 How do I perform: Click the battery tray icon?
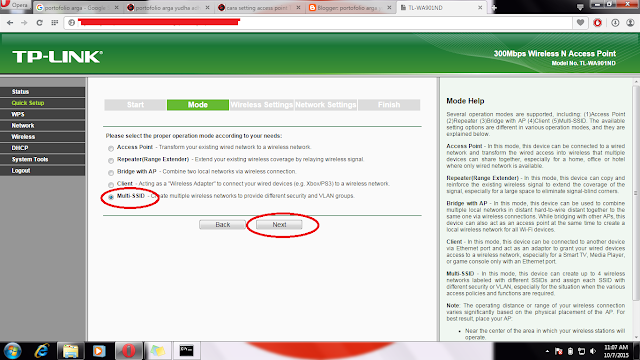[x=570, y=351]
